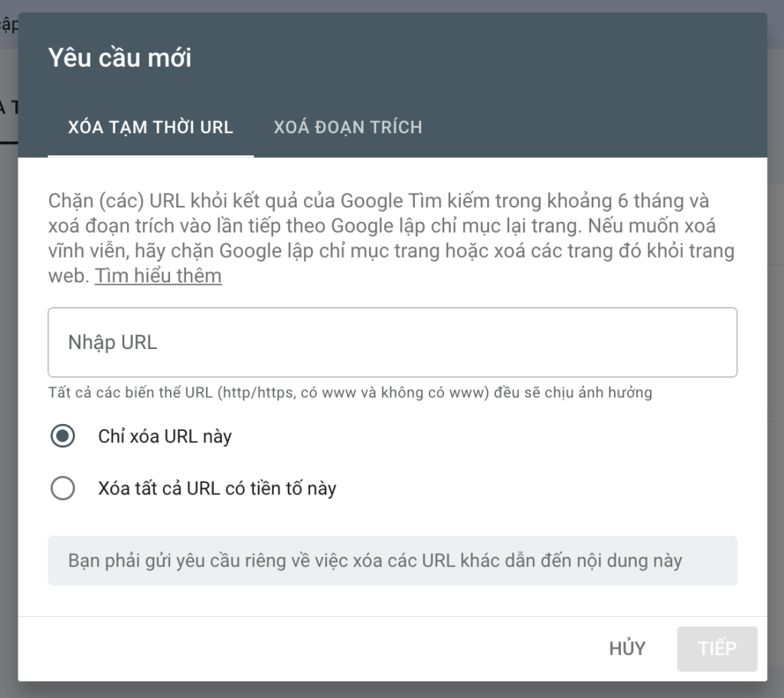This screenshot has width=784, height=698.
Task: Focus the Nhập URL input field
Action: point(393,343)
